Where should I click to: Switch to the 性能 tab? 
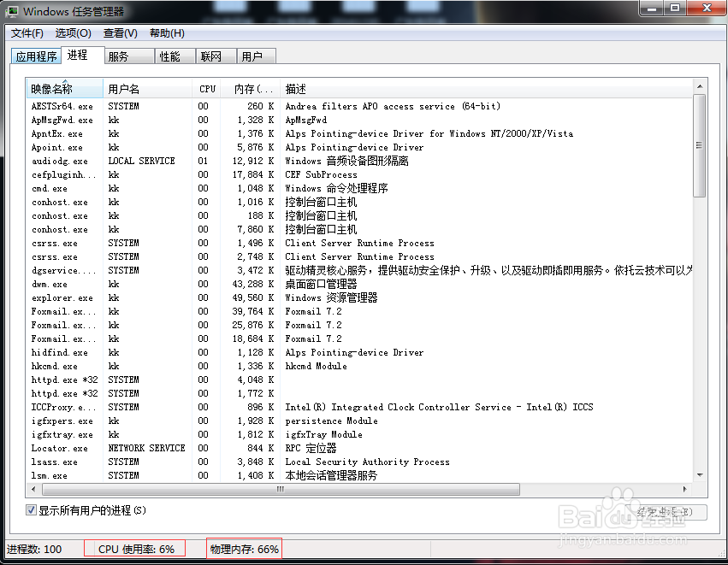[x=175, y=56]
